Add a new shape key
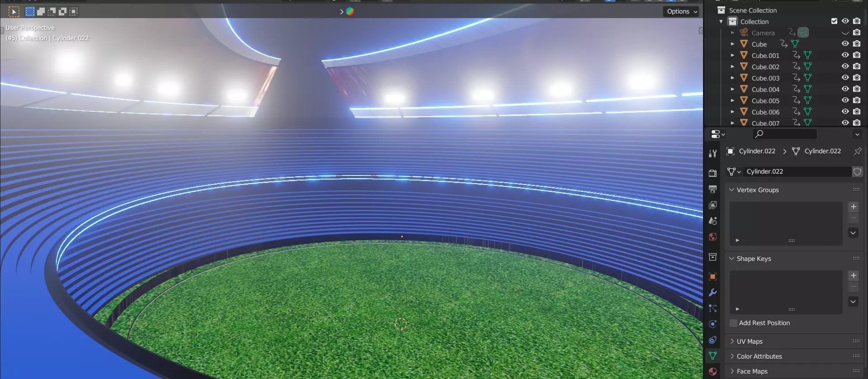Image resolution: width=868 pixels, height=379 pixels. [853, 275]
